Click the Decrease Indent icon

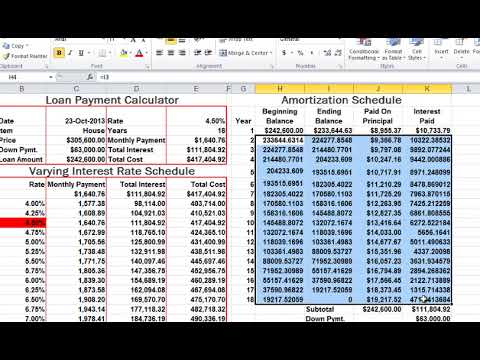[197, 53]
